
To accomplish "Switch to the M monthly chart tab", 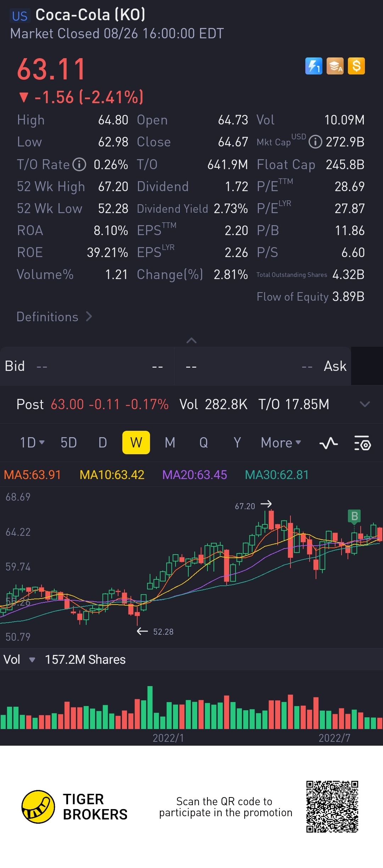I will [x=170, y=443].
